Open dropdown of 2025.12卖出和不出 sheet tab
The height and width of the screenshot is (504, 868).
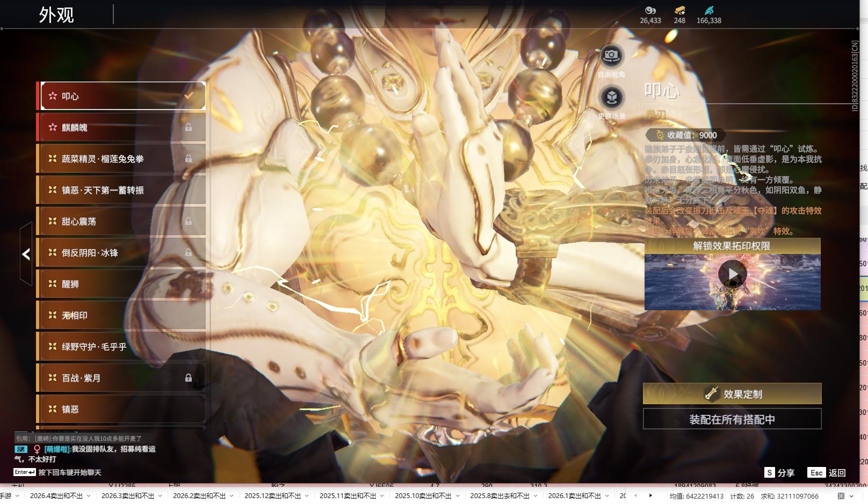pyautogui.click(x=306, y=496)
